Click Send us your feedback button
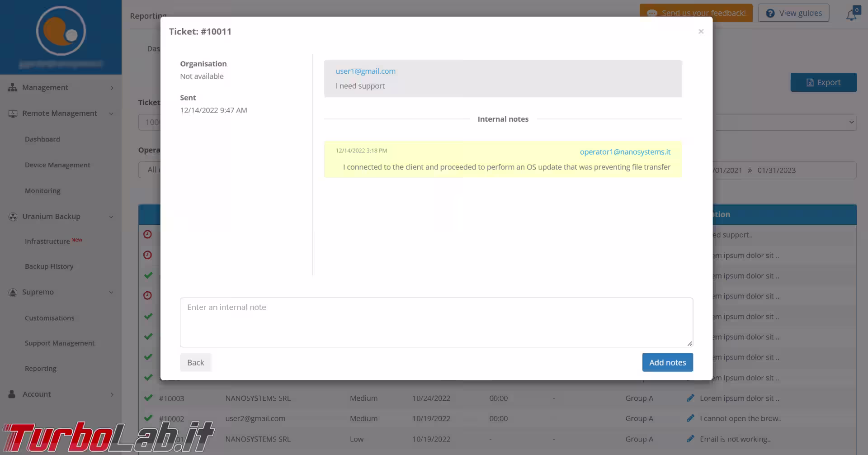 (x=696, y=13)
